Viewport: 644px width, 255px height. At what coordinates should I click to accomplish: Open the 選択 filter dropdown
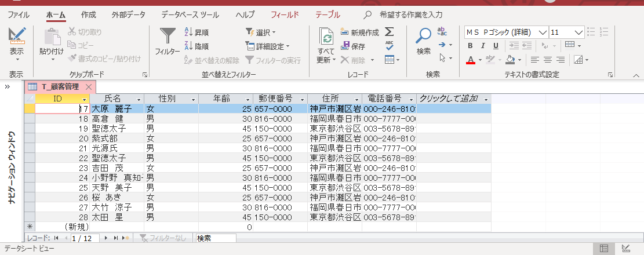[x=261, y=32]
